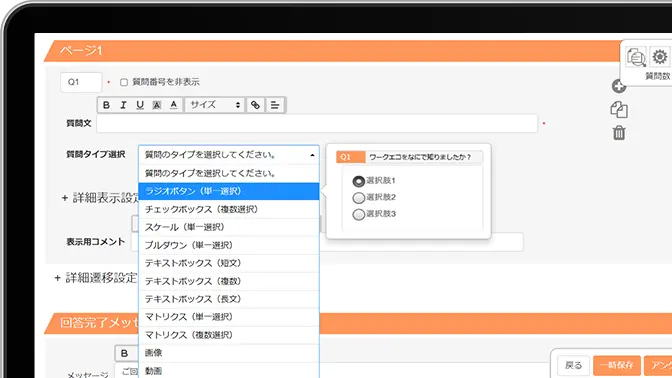Apply italic formatting to question text
This screenshot has height=378, width=672.
click(x=123, y=105)
